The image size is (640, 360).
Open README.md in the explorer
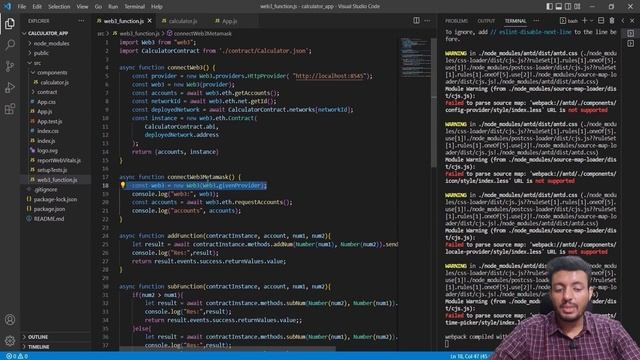click(49, 219)
